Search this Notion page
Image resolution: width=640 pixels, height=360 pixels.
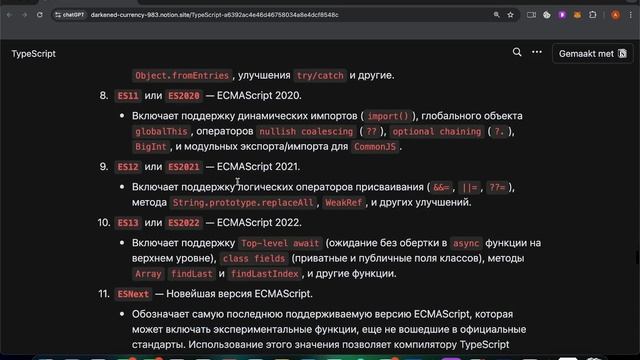(517, 52)
